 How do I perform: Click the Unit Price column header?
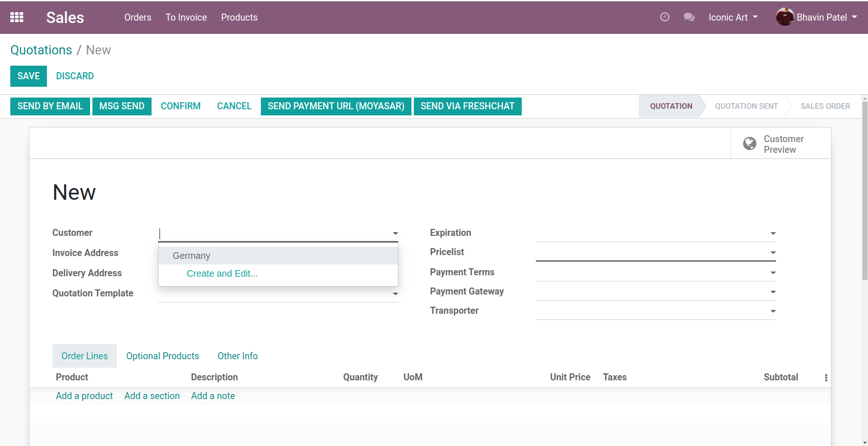tap(570, 377)
